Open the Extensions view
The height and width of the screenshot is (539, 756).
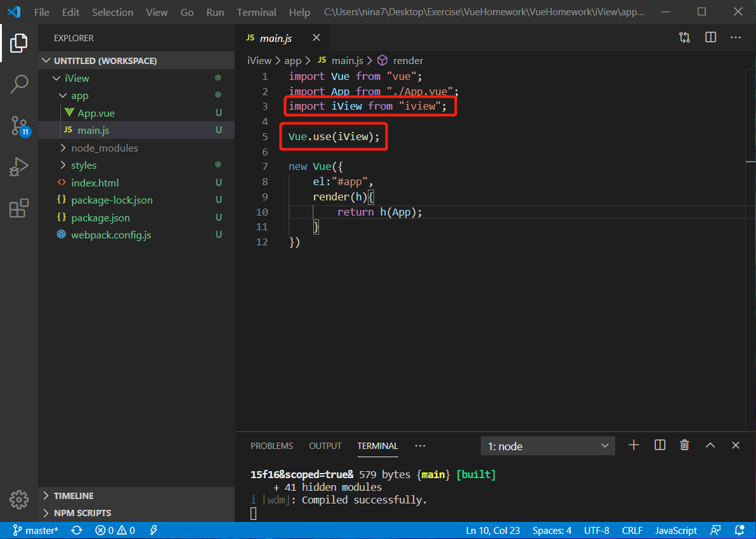[x=19, y=208]
